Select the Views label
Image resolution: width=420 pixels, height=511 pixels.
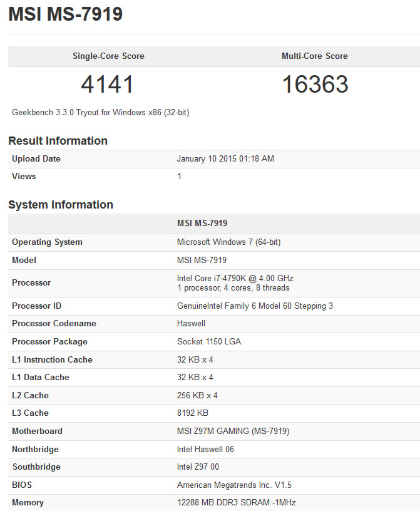point(24,177)
